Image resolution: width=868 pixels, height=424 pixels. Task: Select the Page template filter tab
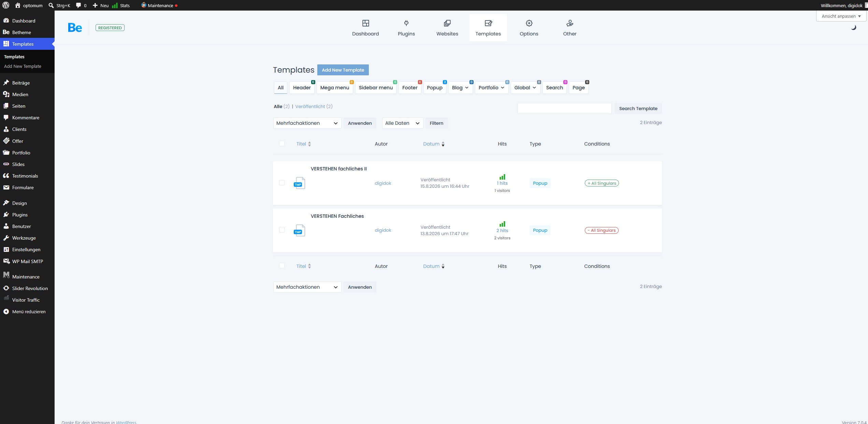pyautogui.click(x=579, y=88)
